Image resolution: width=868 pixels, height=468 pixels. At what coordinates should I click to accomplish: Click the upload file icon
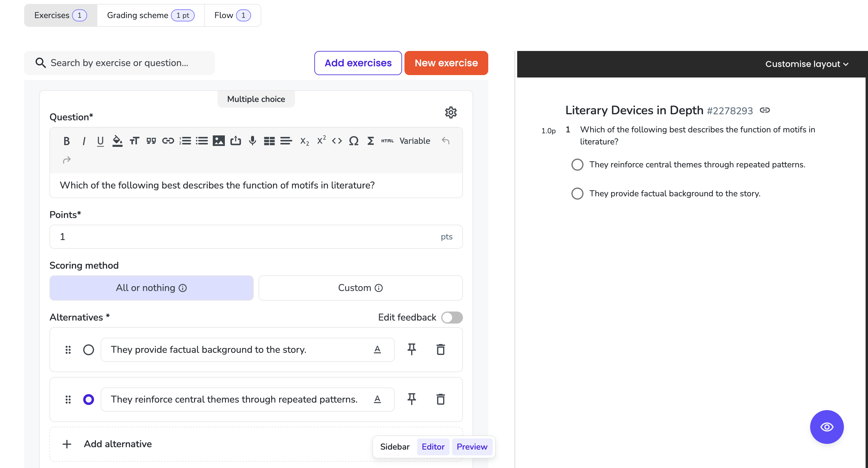(x=235, y=141)
